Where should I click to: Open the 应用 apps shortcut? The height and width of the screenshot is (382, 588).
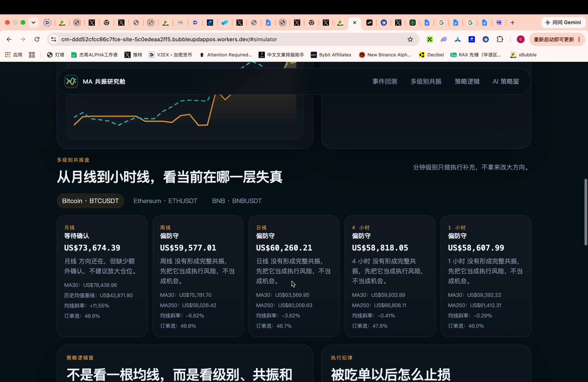(14, 55)
